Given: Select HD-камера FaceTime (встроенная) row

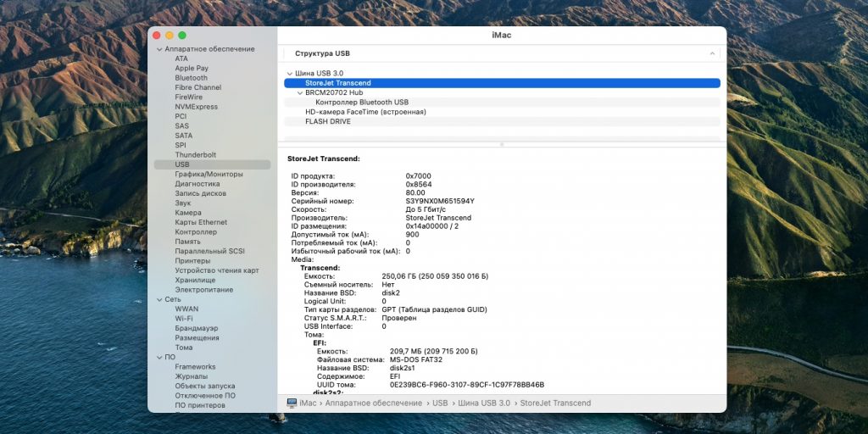Looking at the screenshot, I should [x=502, y=112].
